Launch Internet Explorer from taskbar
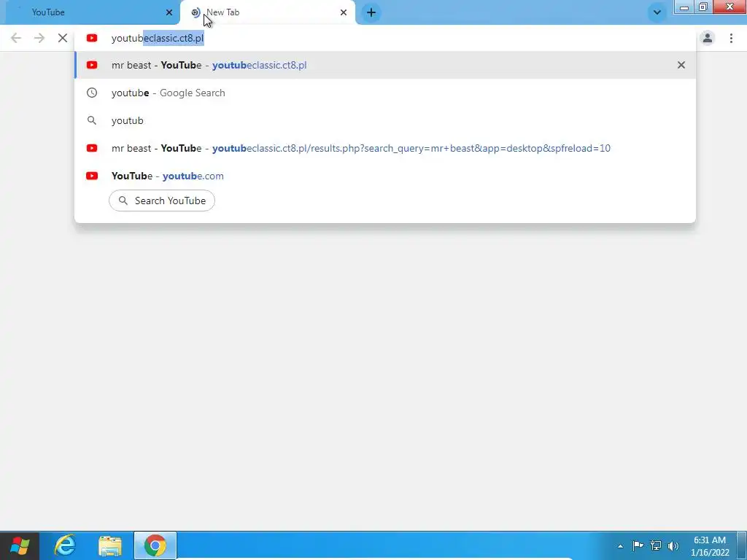Image resolution: width=747 pixels, height=560 pixels. click(x=65, y=545)
